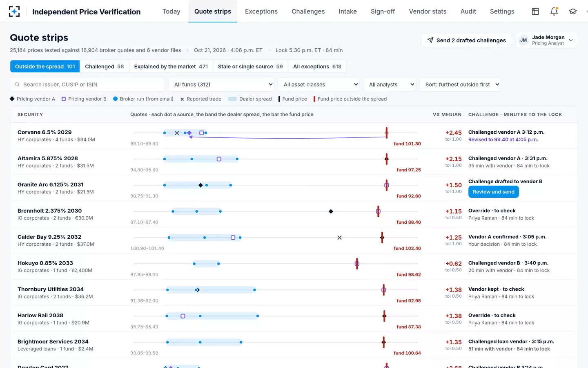Show the Outside the spread filter
The width and height of the screenshot is (588, 368).
click(45, 67)
